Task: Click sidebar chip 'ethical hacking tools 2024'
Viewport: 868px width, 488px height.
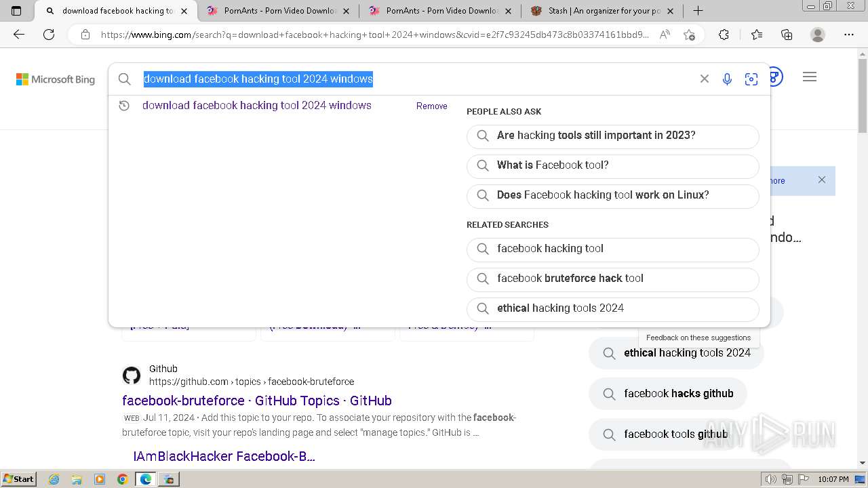Action: point(676,353)
